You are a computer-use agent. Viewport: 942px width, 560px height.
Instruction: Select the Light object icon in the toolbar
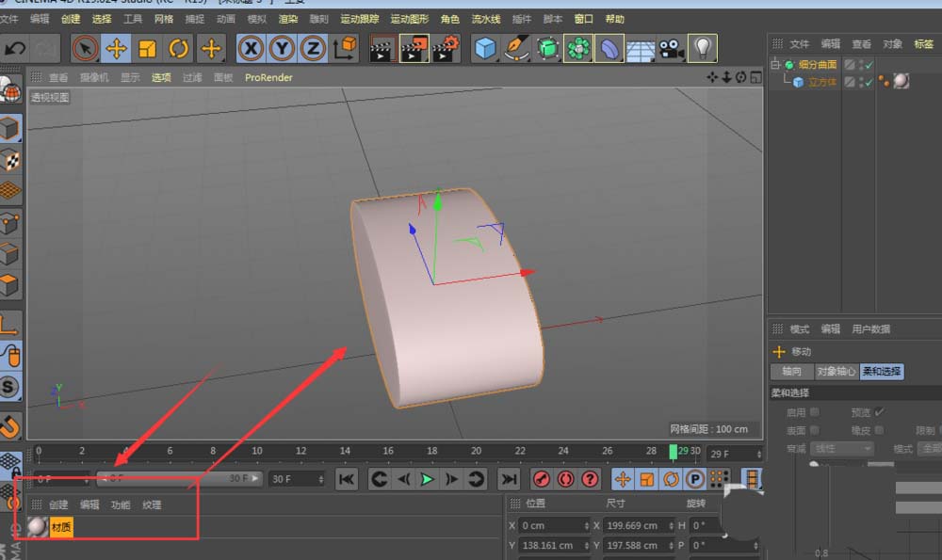702,47
